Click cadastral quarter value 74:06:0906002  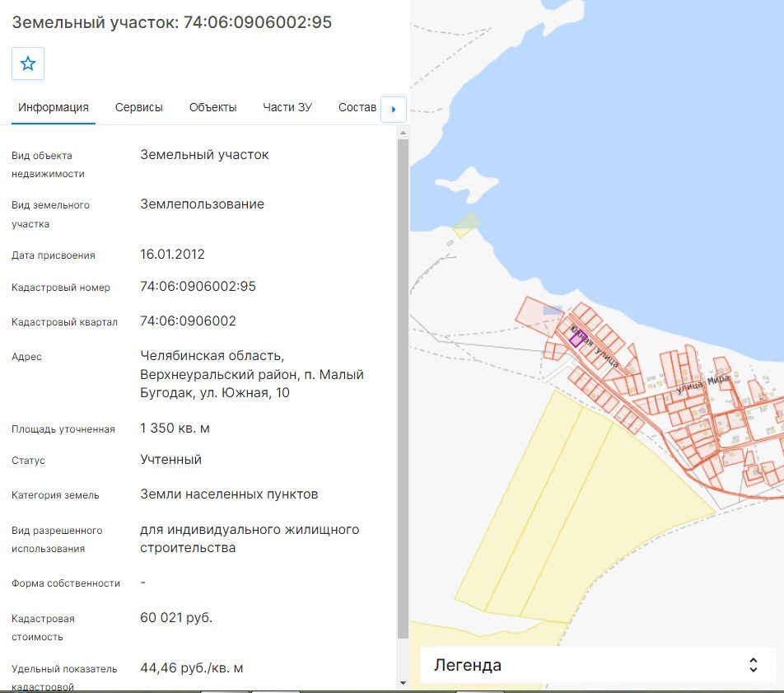[x=188, y=321]
